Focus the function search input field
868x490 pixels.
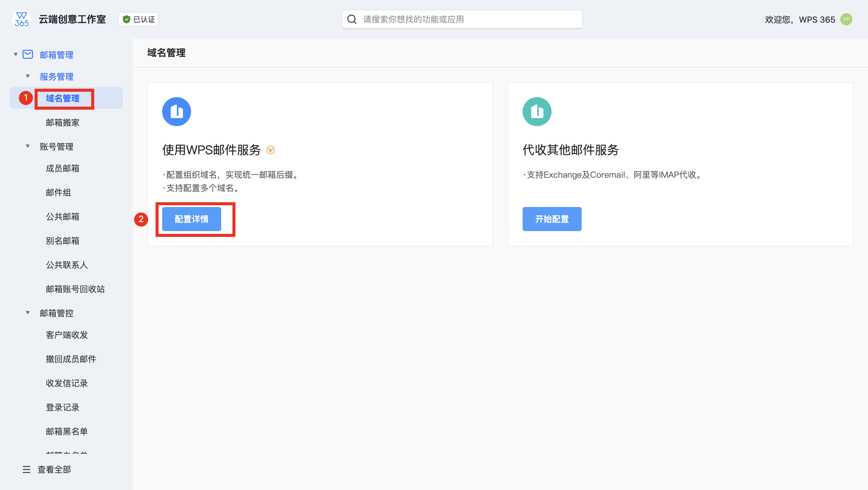tap(468, 20)
